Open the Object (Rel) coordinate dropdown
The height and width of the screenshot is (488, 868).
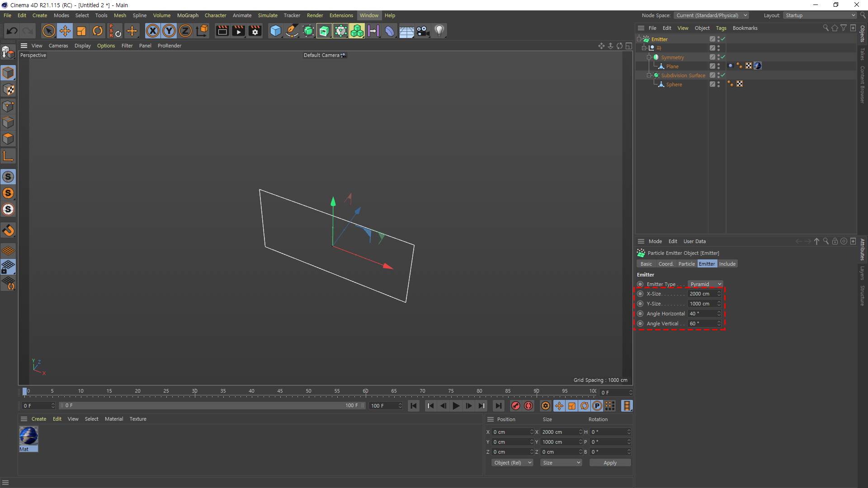(512, 463)
